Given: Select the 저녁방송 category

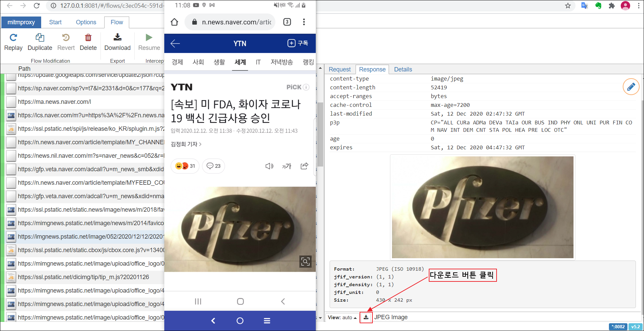Looking at the screenshot, I should [x=282, y=62].
